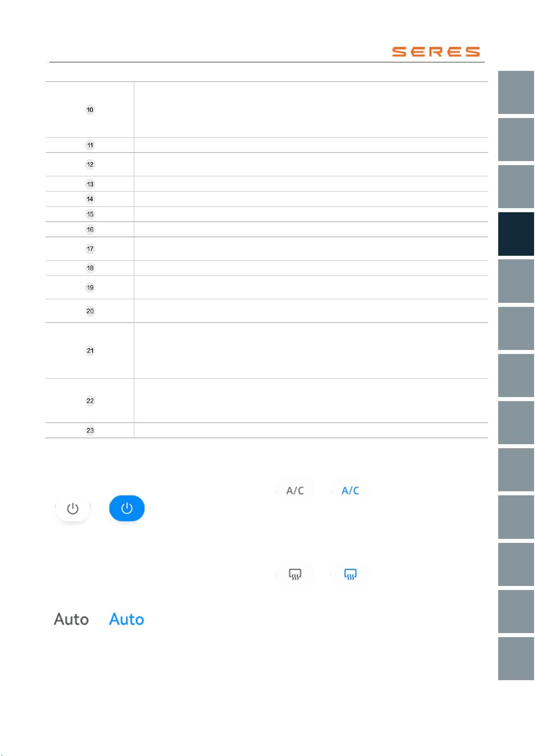Open the bottommost gray side tab
The image size is (535, 756).
516,659
